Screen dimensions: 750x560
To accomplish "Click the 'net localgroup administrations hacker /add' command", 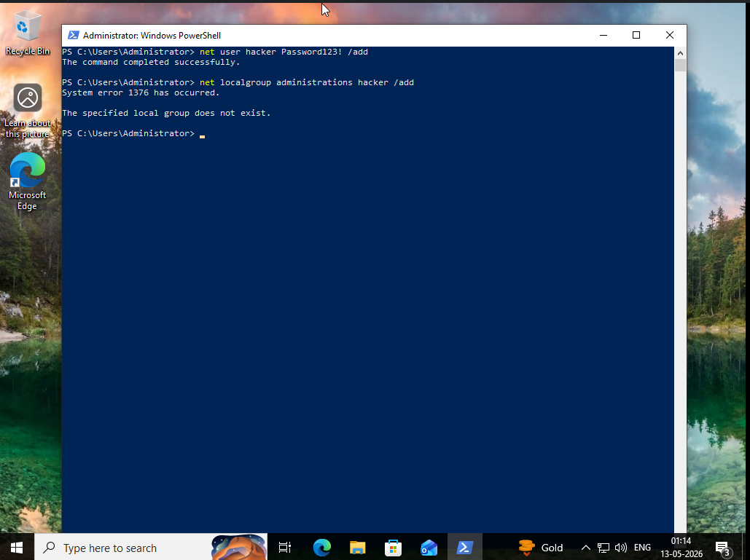I will click(307, 82).
